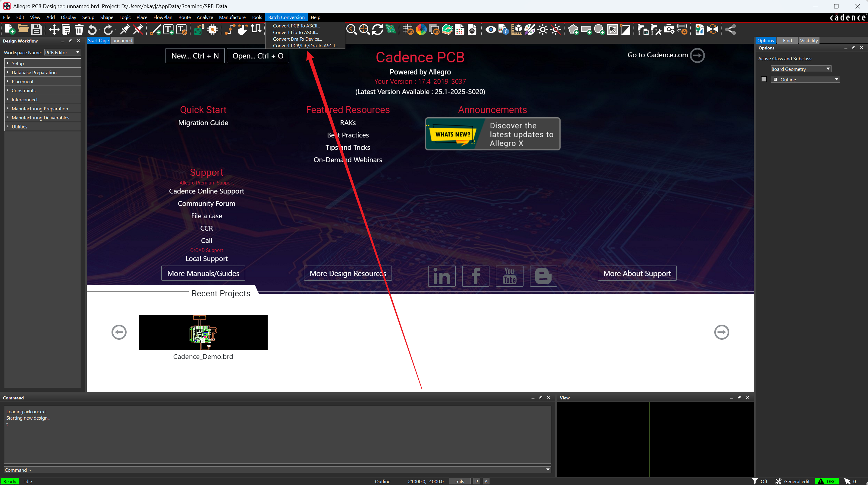Click the Zoom Fit magnifier icon
The width and height of the screenshot is (868, 485).
coord(364,30)
